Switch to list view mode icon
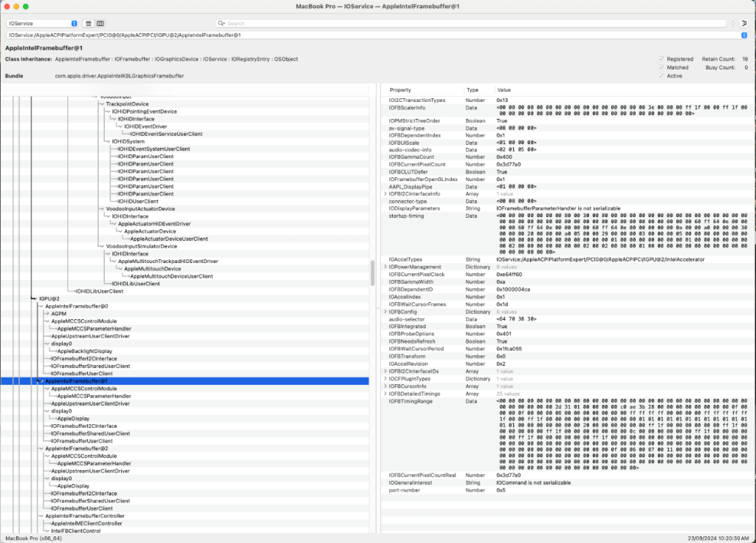Image resolution: width=756 pixels, height=543 pixels. [88, 24]
